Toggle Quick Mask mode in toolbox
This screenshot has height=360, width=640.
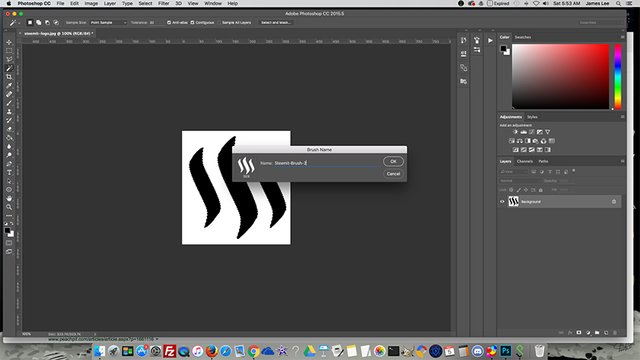(x=9, y=243)
